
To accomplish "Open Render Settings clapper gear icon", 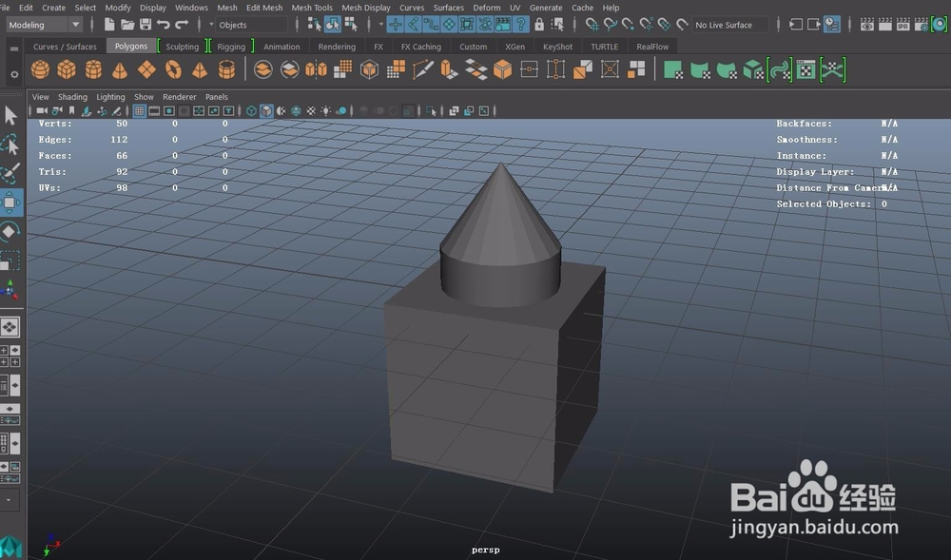I will point(922,24).
